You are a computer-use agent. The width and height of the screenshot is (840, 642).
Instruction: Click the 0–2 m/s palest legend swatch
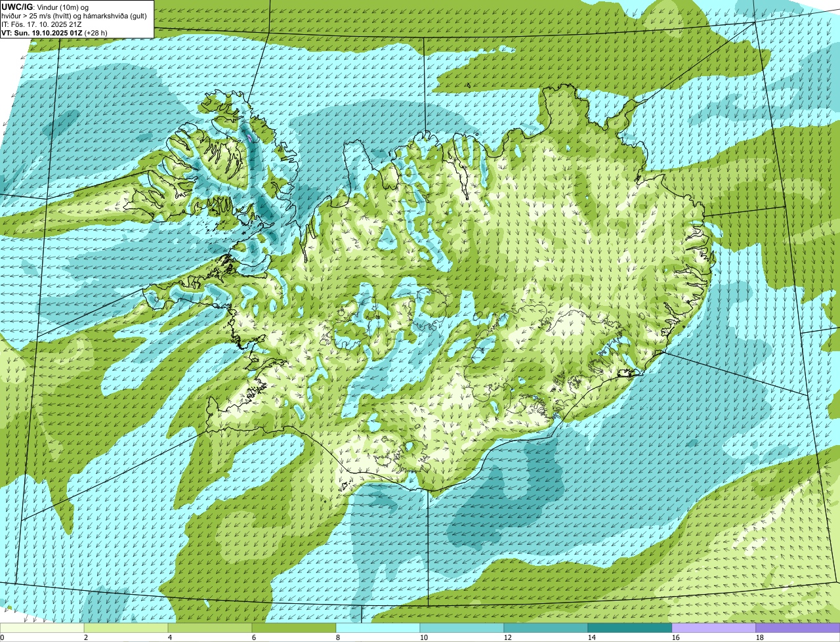pos(42,628)
